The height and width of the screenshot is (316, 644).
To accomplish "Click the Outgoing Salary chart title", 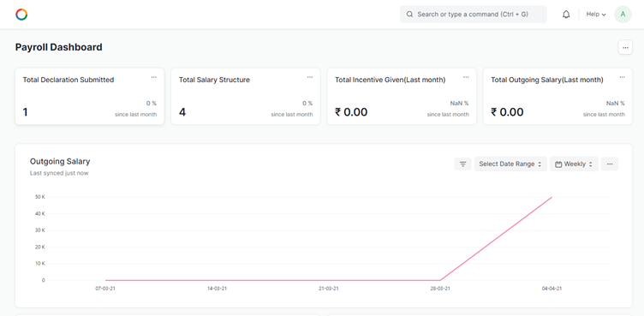I will pos(60,162).
